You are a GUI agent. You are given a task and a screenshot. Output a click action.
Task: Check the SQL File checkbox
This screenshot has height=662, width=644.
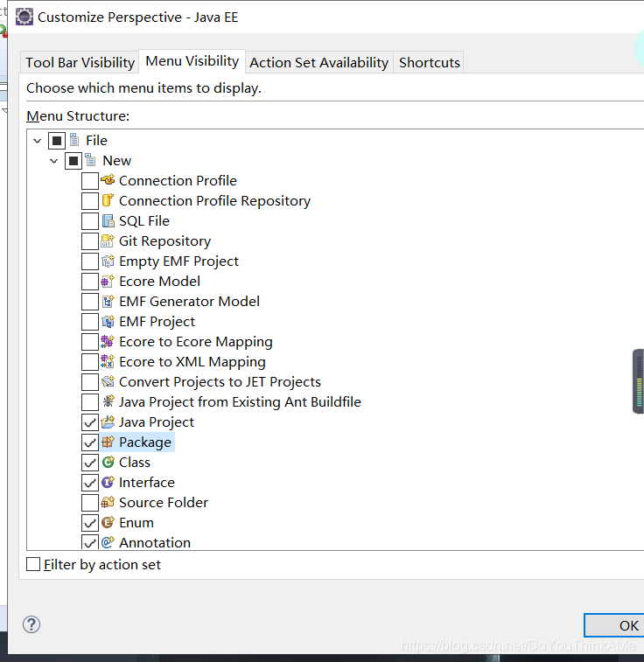[x=90, y=220]
